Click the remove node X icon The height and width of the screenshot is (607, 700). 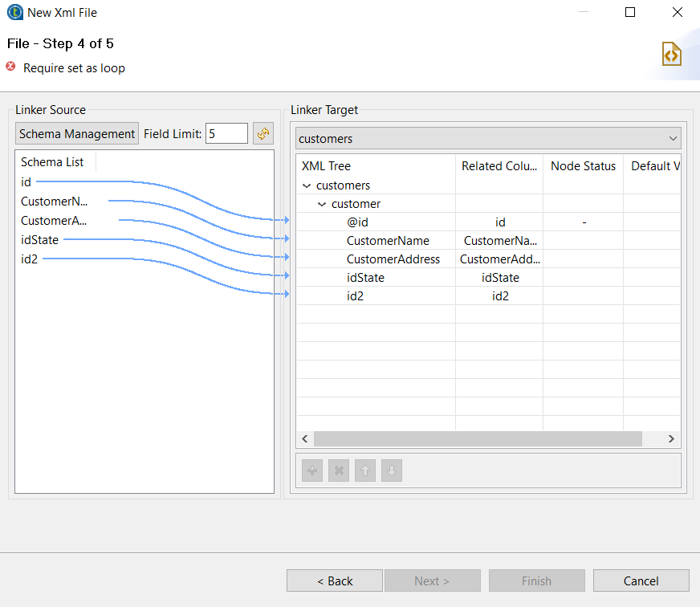(x=339, y=471)
